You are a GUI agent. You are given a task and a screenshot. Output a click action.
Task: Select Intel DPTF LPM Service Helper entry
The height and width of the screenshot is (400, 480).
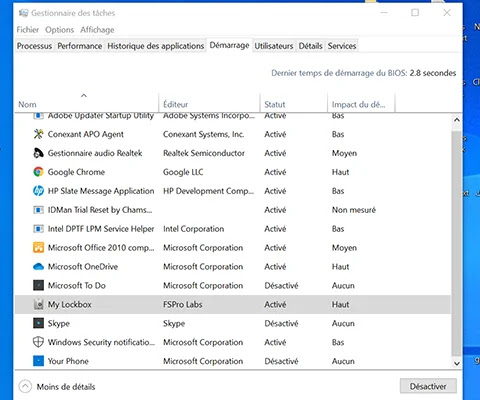click(101, 229)
